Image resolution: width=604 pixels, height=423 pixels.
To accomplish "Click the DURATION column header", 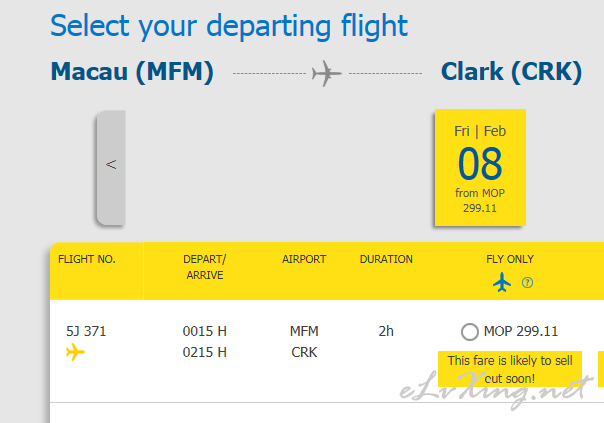I will click(x=386, y=259).
